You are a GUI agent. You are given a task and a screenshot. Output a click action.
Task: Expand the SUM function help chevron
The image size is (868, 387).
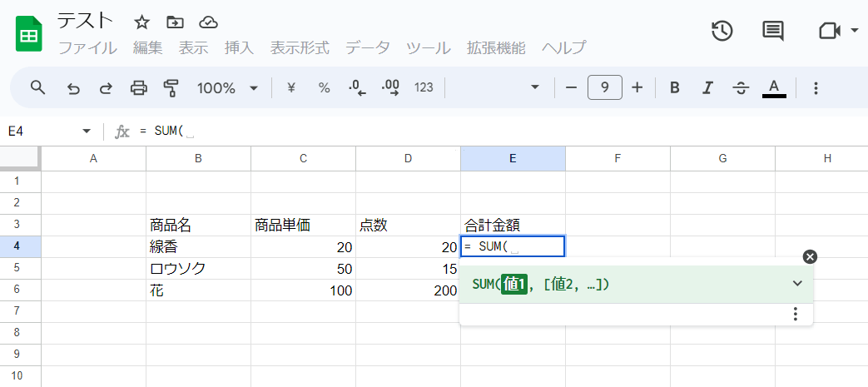tap(797, 284)
